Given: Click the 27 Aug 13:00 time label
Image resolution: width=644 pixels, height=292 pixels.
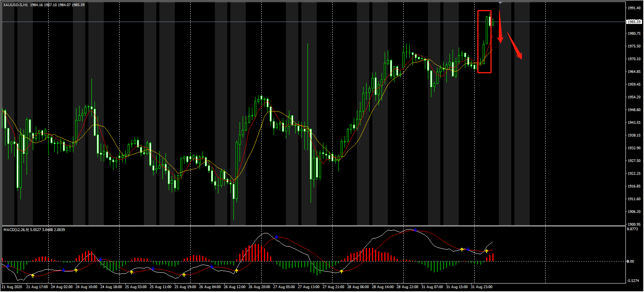Looking at the screenshot, I should click(x=309, y=287).
